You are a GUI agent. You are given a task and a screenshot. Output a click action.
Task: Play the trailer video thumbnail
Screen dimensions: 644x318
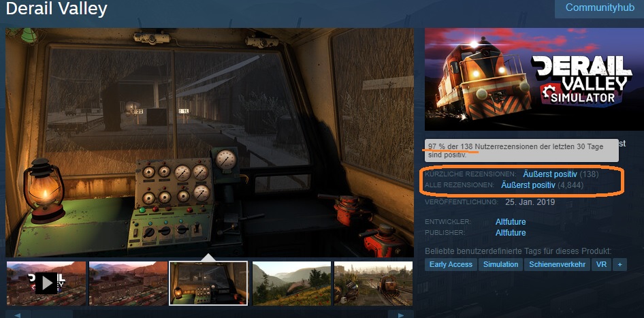[x=46, y=283]
